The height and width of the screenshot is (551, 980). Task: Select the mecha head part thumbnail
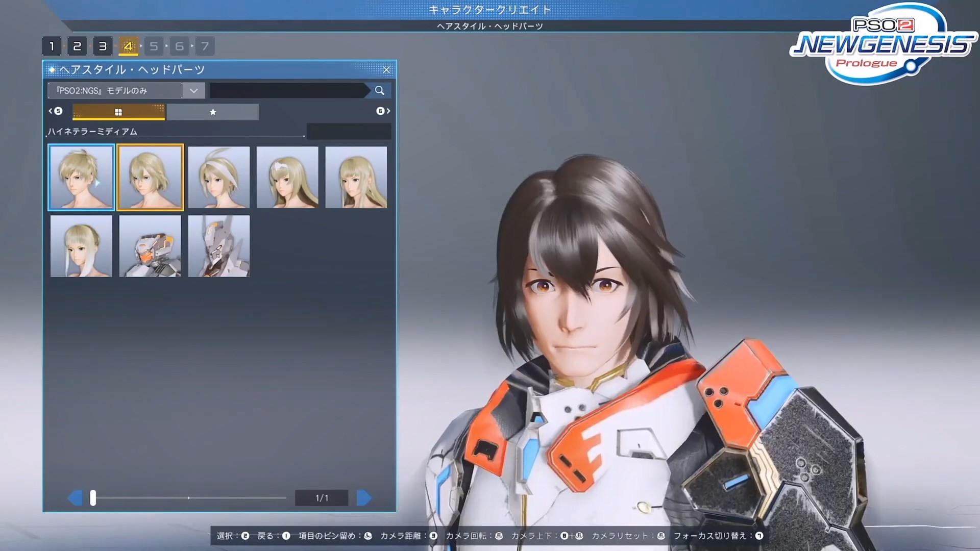tap(218, 246)
